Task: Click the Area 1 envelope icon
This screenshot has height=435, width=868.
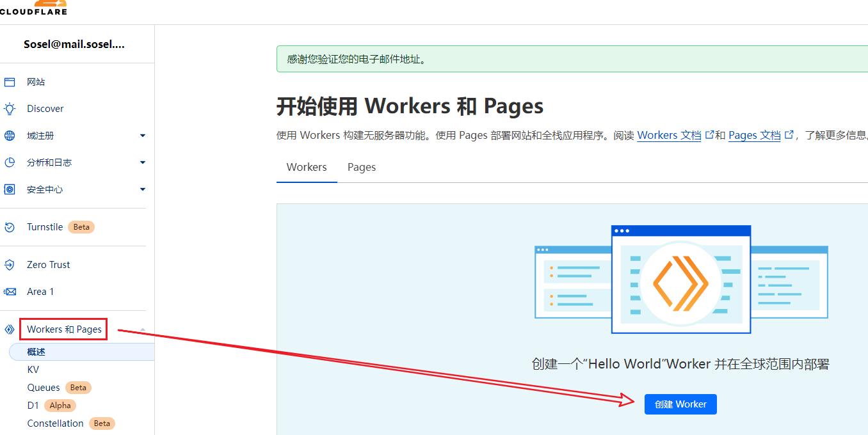Action: [10, 292]
